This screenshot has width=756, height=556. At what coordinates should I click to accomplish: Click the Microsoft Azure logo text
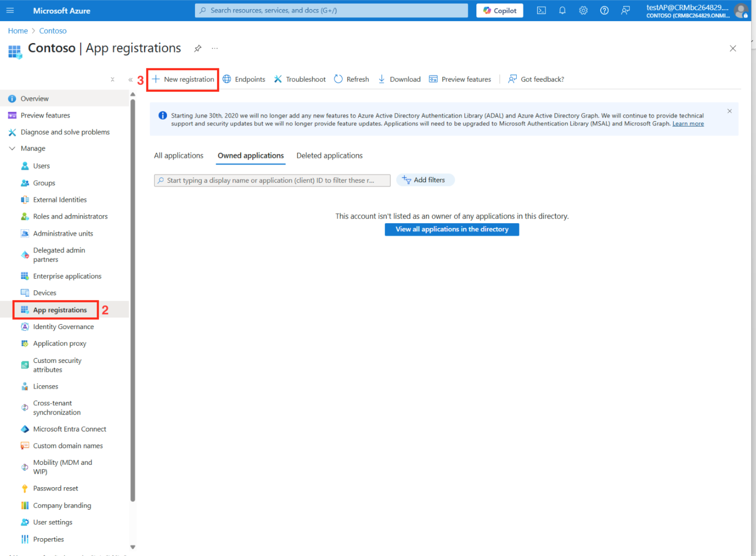[x=62, y=11]
